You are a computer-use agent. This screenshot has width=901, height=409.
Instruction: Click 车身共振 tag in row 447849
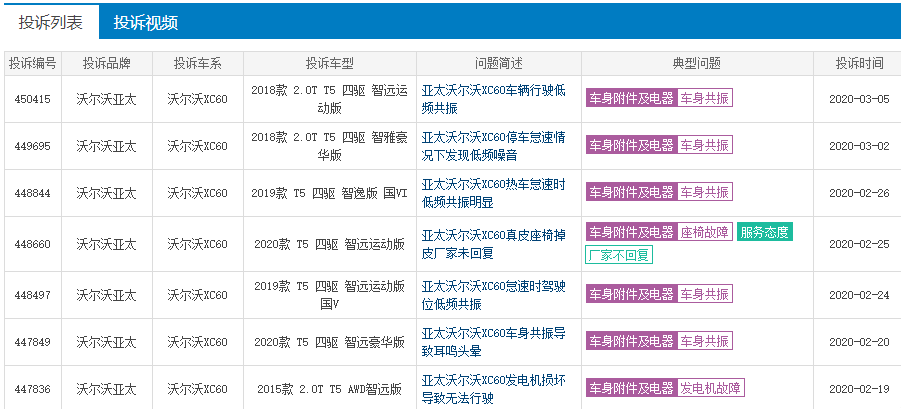(704, 341)
